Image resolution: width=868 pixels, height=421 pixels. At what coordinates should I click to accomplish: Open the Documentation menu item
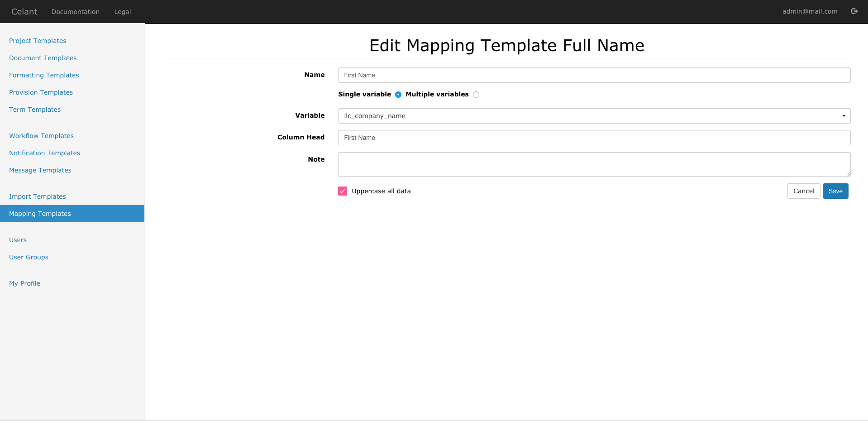pos(75,12)
